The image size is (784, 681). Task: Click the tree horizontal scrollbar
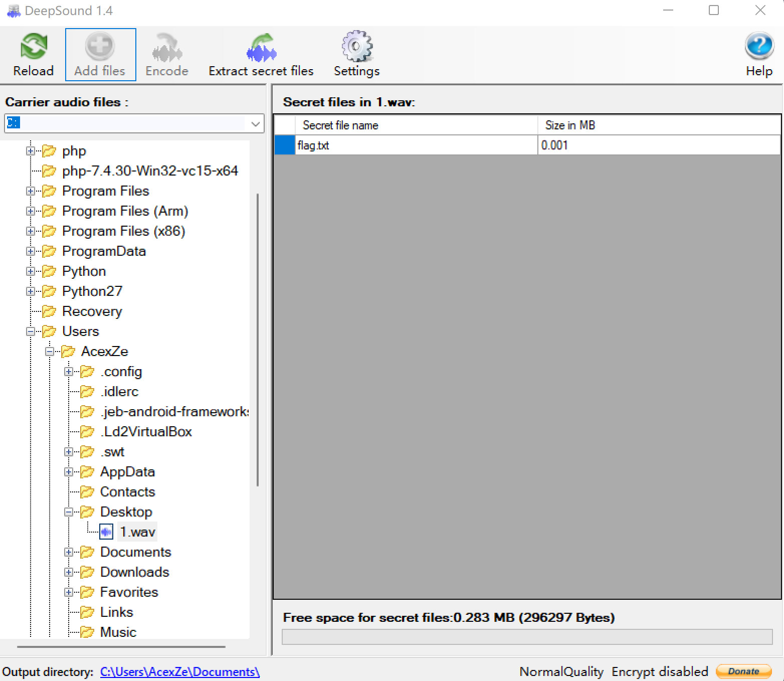click(121, 647)
